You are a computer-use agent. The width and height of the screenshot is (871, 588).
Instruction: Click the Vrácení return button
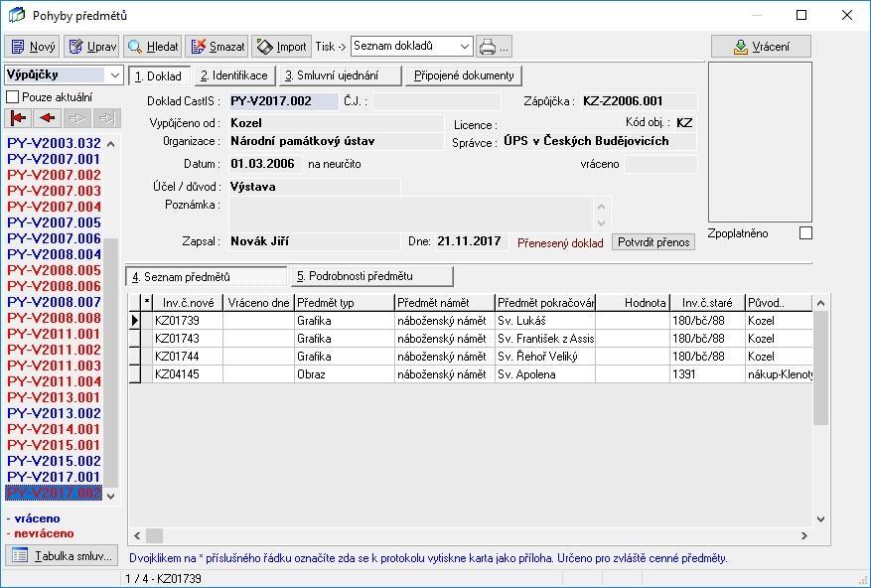(x=761, y=47)
